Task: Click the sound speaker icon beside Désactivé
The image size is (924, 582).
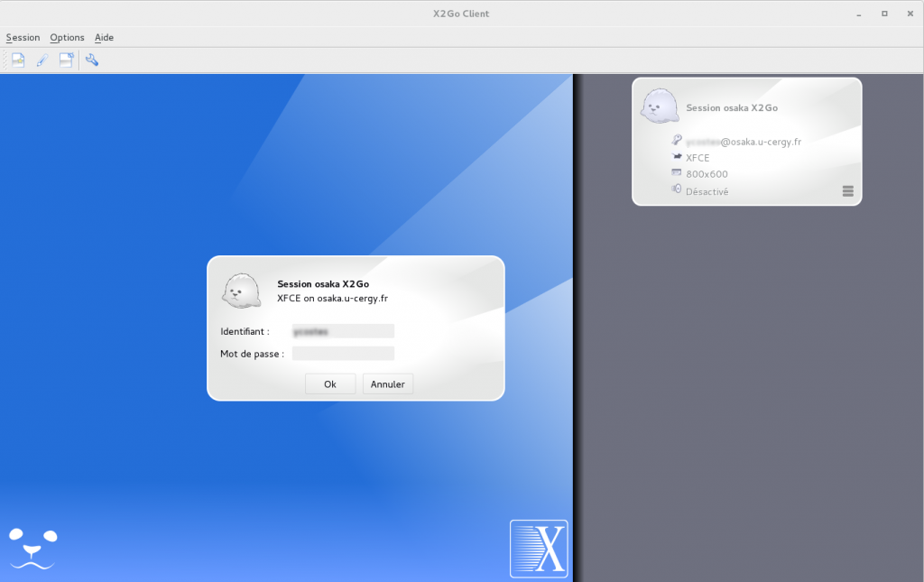Action: click(677, 189)
